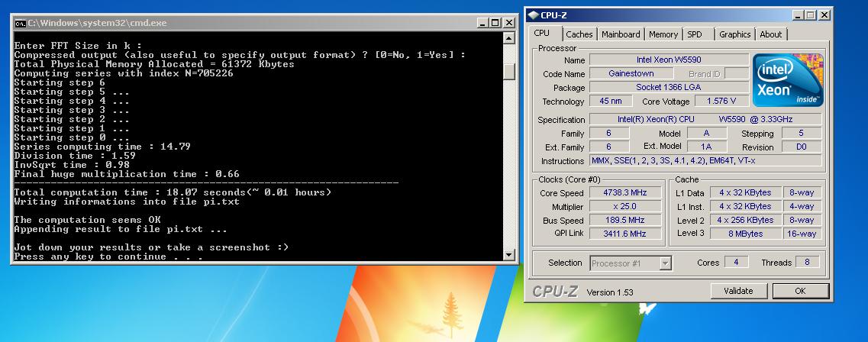Select the CPU tab in CPU-Z
Screen dimensions: 868x342
click(x=541, y=33)
